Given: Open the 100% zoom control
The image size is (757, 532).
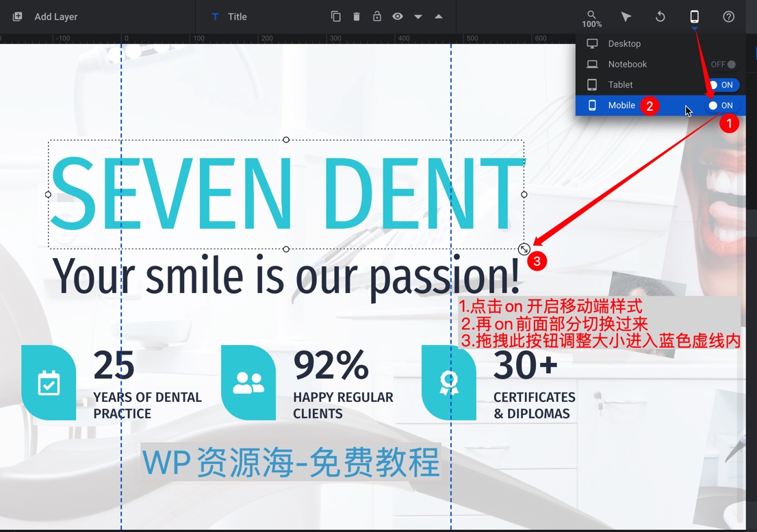Looking at the screenshot, I should pyautogui.click(x=592, y=18).
